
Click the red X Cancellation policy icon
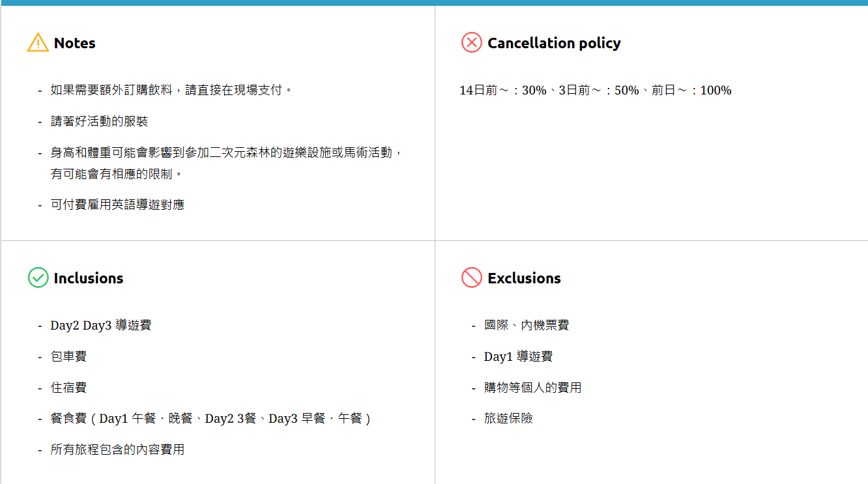(x=471, y=43)
